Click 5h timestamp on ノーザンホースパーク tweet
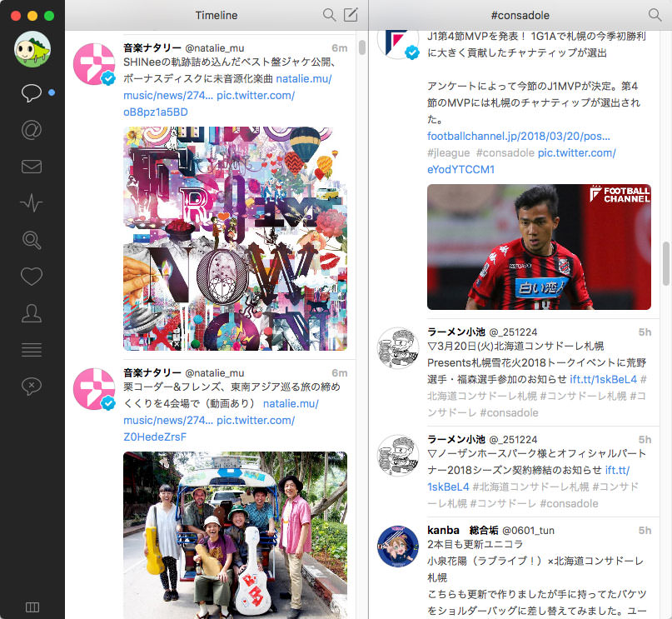The height and width of the screenshot is (619, 672). [x=645, y=440]
